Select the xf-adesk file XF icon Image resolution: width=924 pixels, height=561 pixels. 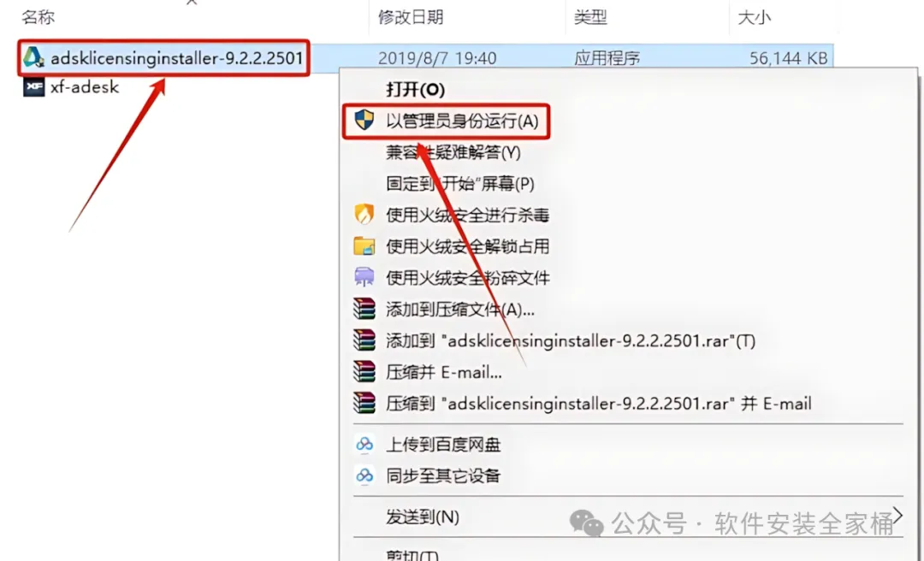tap(33, 86)
